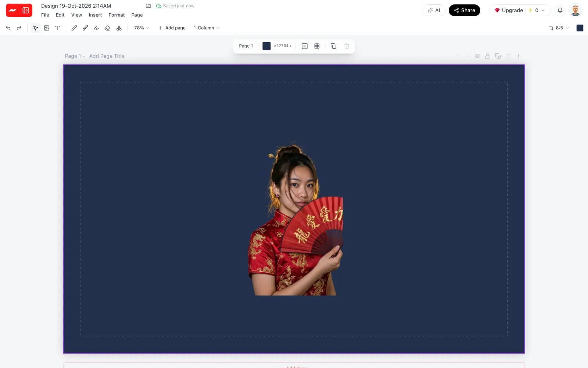The width and height of the screenshot is (588, 368).
Task: Select the woman with fan image
Action: coord(295,219)
